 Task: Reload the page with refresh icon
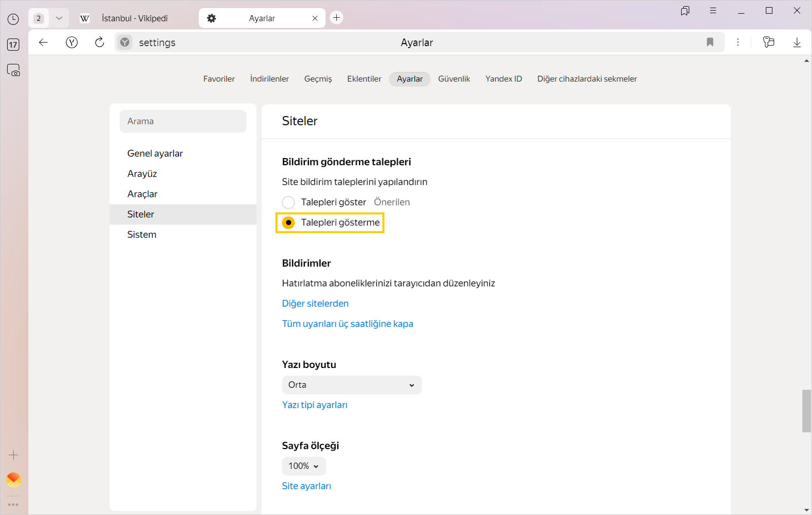tap(99, 43)
